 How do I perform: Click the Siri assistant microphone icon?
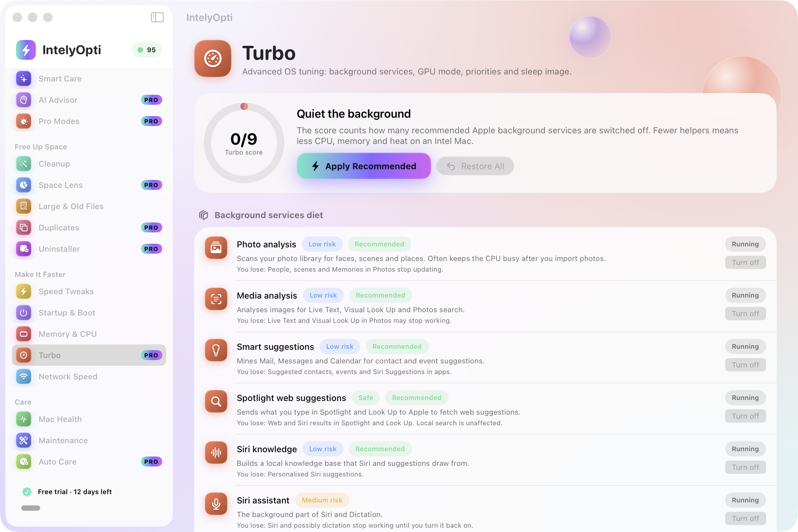click(x=216, y=504)
